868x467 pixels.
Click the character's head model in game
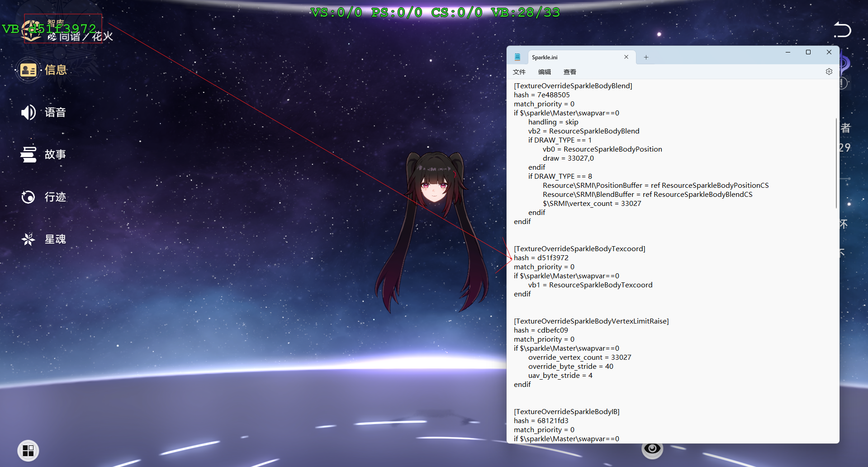pyautogui.click(x=434, y=186)
